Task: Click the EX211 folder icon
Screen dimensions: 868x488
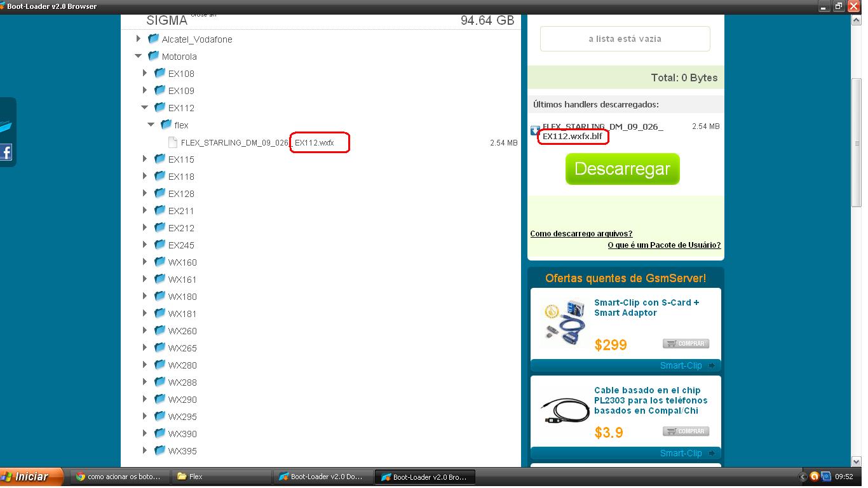Action: [160, 210]
